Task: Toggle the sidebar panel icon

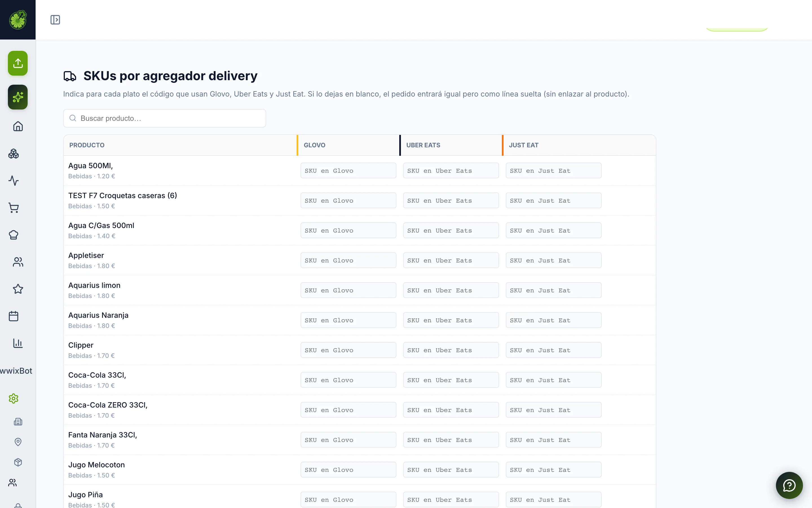Action: (x=55, y=20)
